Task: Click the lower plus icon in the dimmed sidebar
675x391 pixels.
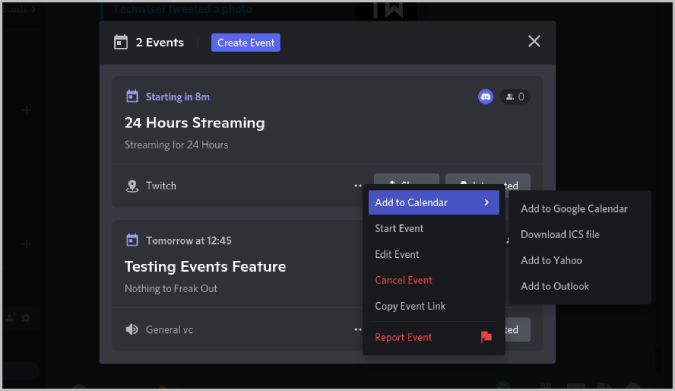Action: point(26,244)
